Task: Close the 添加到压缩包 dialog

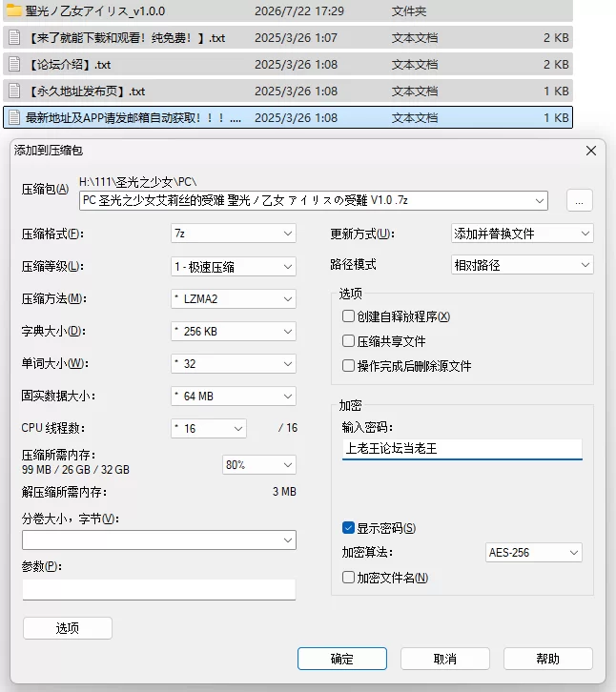Action: (x=591, y=151)
